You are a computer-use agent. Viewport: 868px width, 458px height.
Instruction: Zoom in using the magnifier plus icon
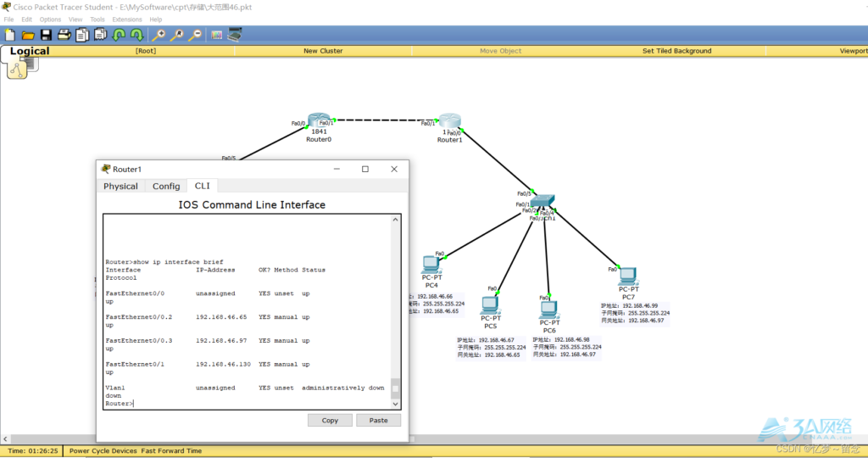click(159, 35)
